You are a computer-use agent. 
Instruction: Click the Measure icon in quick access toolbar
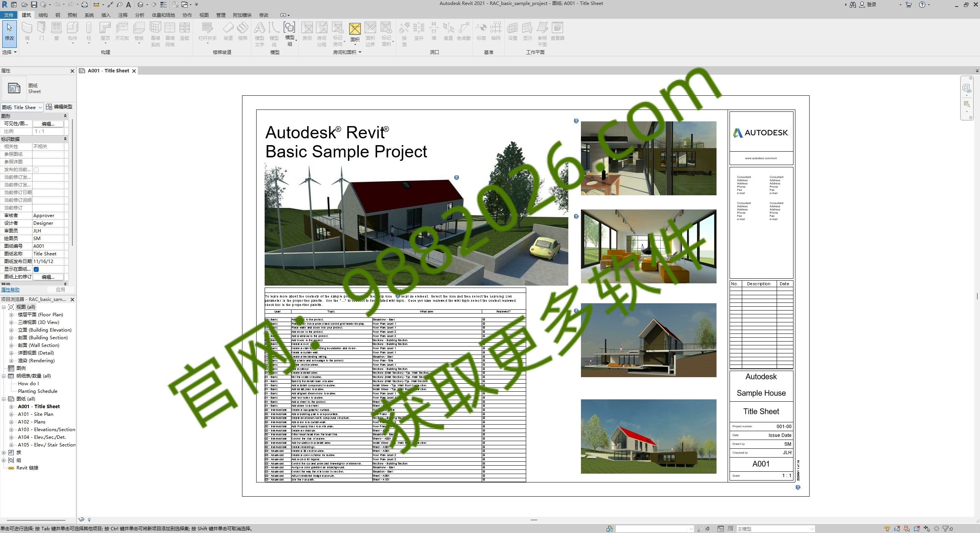click(96, 5)
